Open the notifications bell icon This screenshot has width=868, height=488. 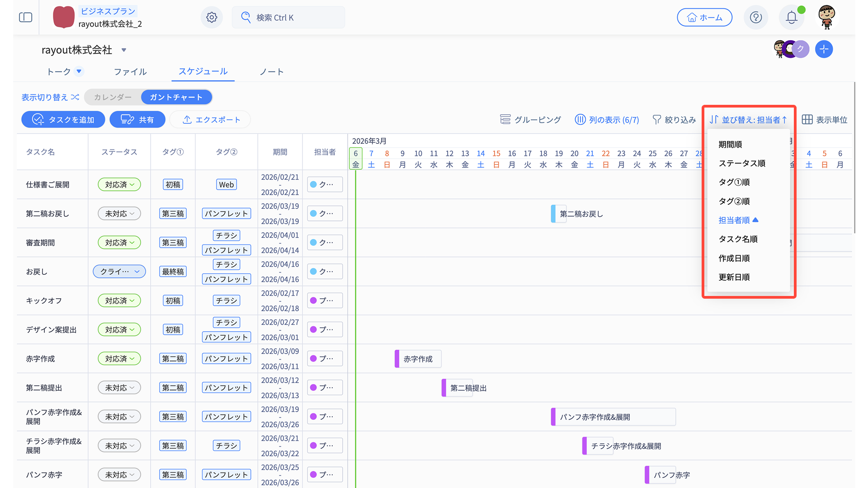pyautogui.click(x=791, y=18)
